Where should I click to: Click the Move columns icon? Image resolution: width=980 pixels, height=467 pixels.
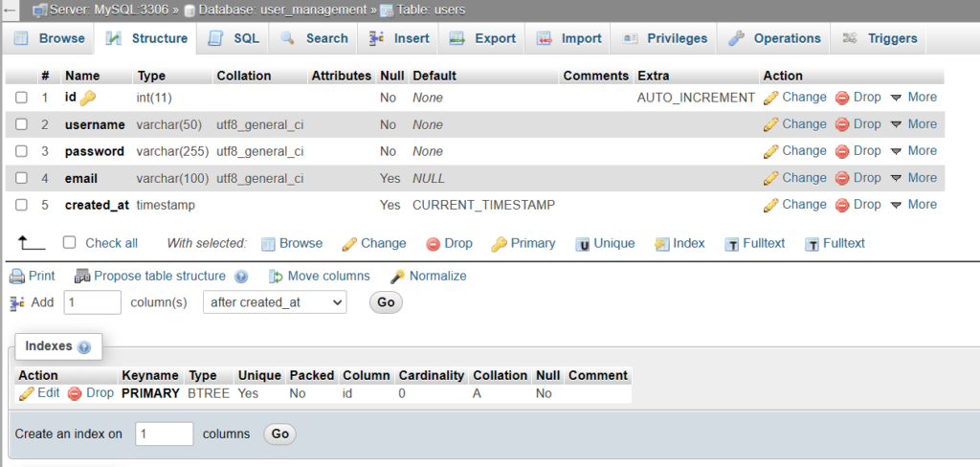tap(277, 277)
